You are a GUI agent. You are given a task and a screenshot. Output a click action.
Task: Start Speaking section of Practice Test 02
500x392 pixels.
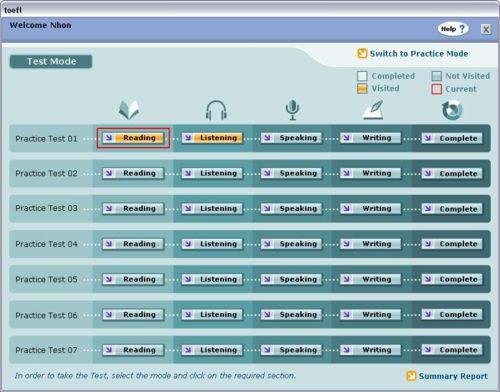pyautogui.click(x=291, y=173)
